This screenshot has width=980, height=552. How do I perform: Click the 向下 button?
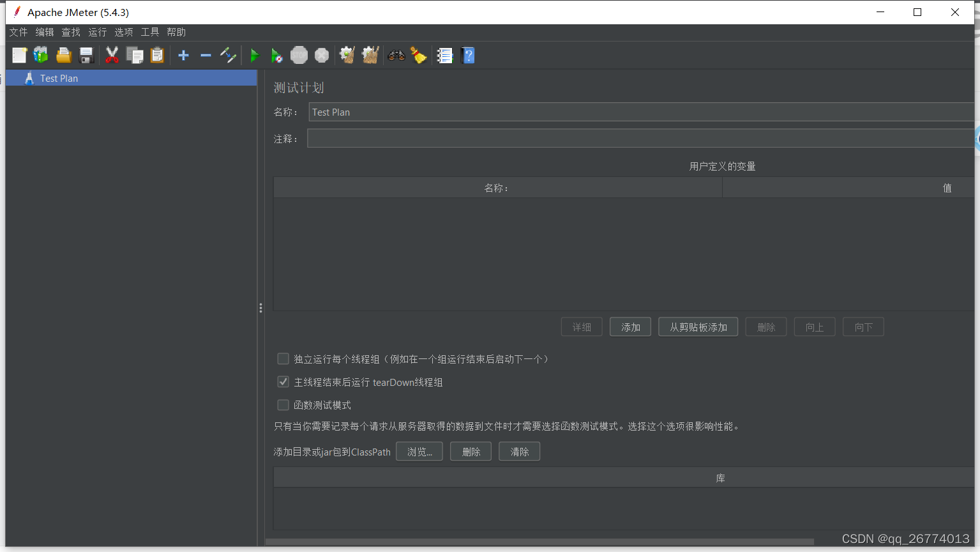[863, 327]
